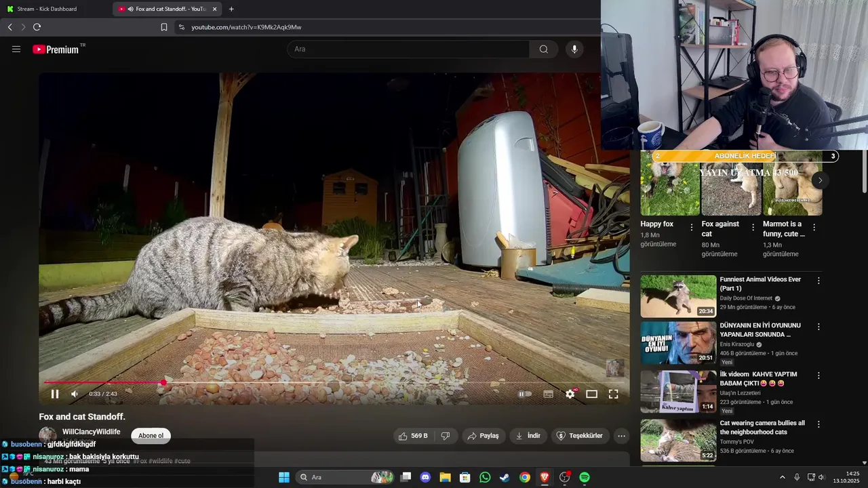Open Spotify from the taskbar
This screenshot has width=868, height=488.
click(x=585, y=477)
